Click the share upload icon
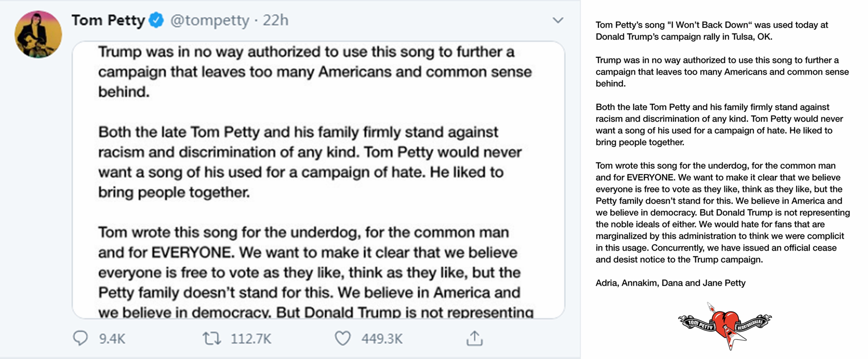Image resolution: width=868 pixels, height=359 pixels. (475, 338)
